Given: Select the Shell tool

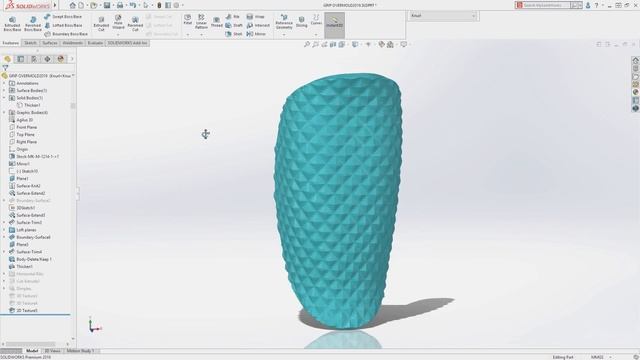Looking at the screenshot, I should 234,34.
